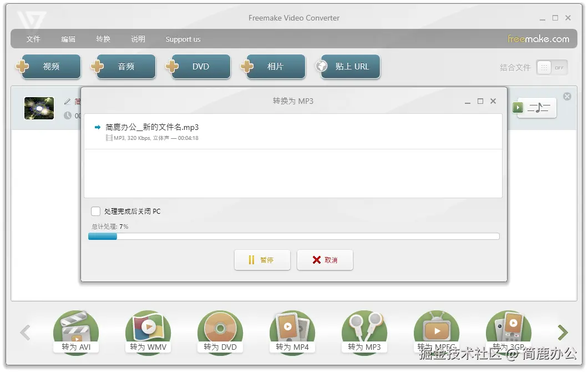Show previous formats with left arrow

tap(25, 333)
